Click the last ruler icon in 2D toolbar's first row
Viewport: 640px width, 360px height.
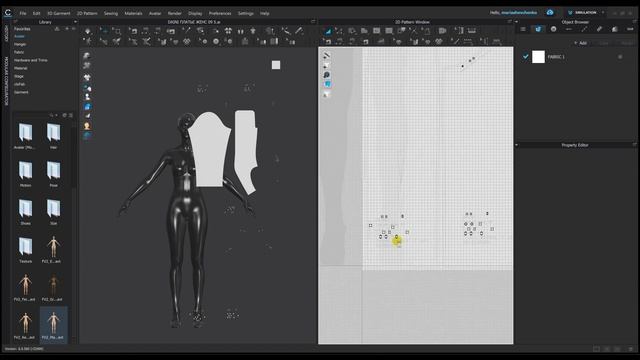pos(472,31)
